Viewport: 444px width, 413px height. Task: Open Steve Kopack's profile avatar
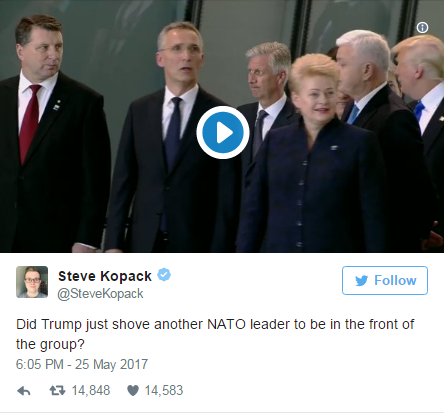click(32, 282)
